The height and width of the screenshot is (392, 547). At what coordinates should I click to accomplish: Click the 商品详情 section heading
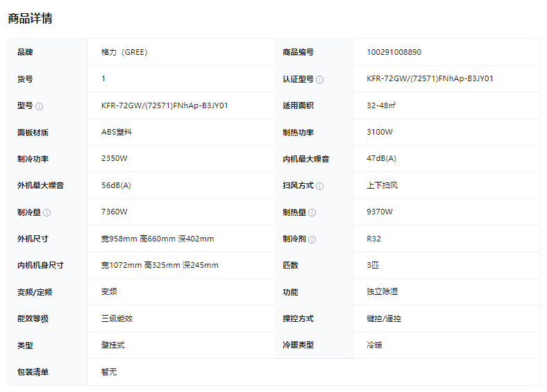click(30, 19)
